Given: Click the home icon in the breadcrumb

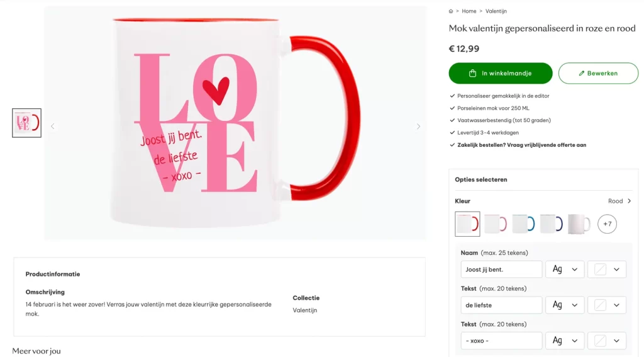Looking at the screenshot, I should 451,11.
